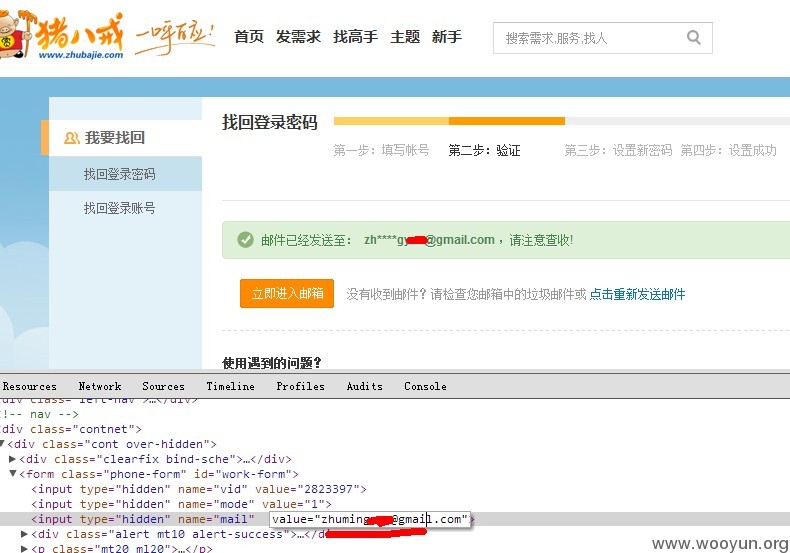Click the 第三步：设置新密码 step label
Image resolution: width=790 pixels, height=553 pixels.
click(x=618, y=150)
